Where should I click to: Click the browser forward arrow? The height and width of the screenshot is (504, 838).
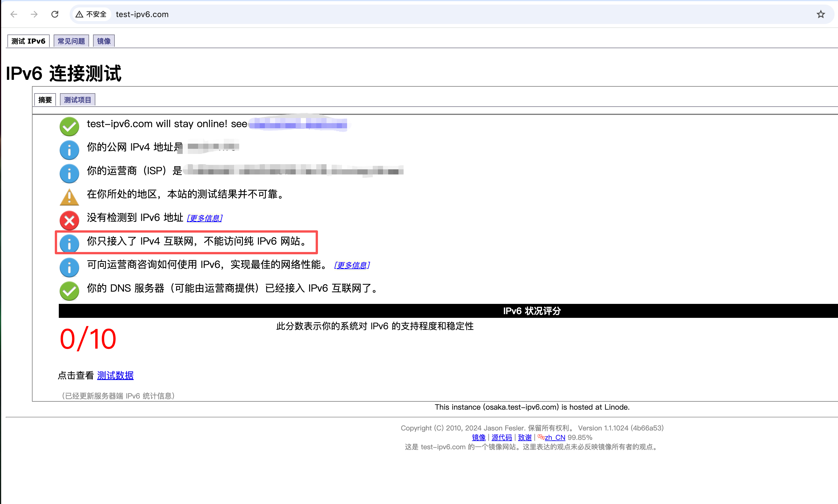(34, 14)
